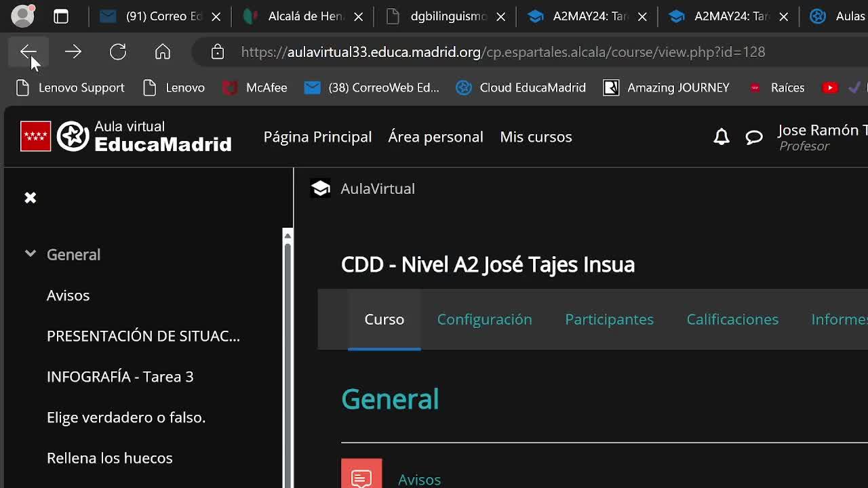Open the Calificaciones tab
The width and height of the screenshot is (868, 488).
pos(732,319)
